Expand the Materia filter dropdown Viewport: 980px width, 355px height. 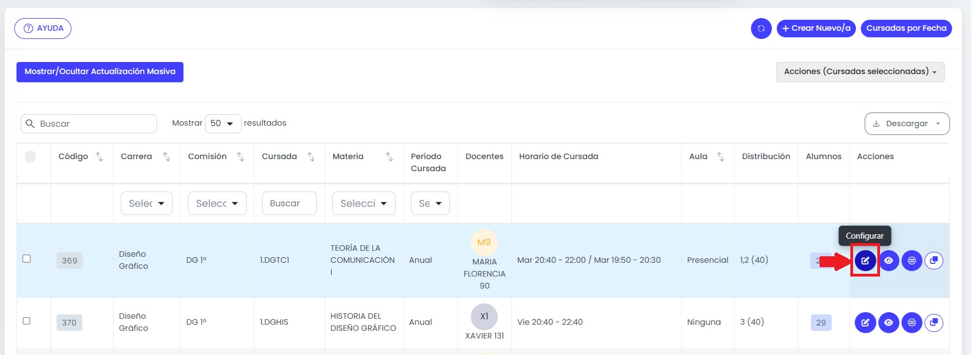pos(364,203)
